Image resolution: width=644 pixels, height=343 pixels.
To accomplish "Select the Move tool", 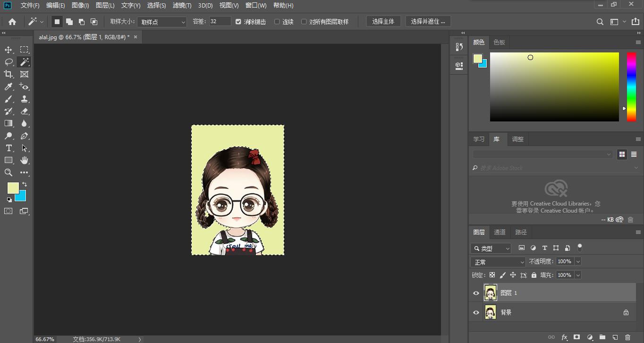I will click(8, 49).
